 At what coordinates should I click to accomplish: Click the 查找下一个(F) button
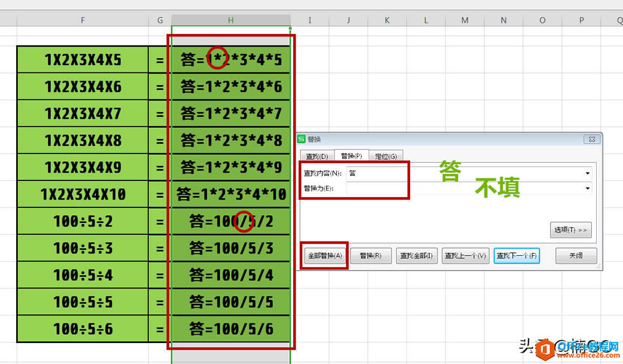click(516, 256)
